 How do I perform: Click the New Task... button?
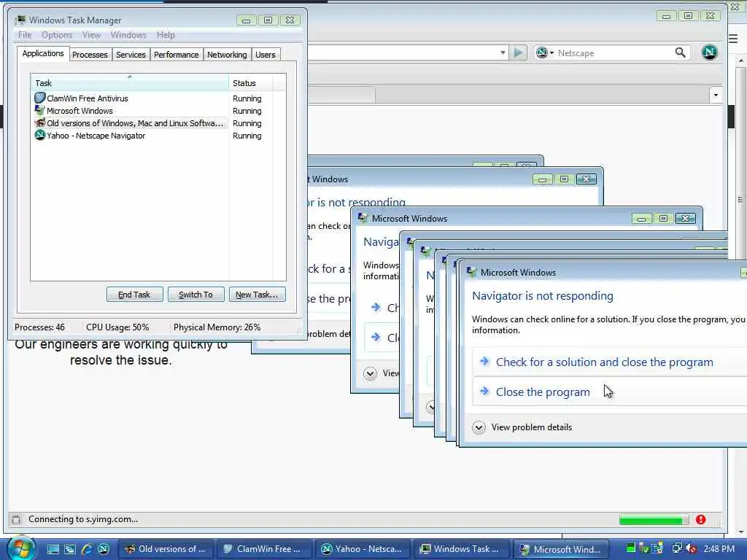[x=257, y=295]
